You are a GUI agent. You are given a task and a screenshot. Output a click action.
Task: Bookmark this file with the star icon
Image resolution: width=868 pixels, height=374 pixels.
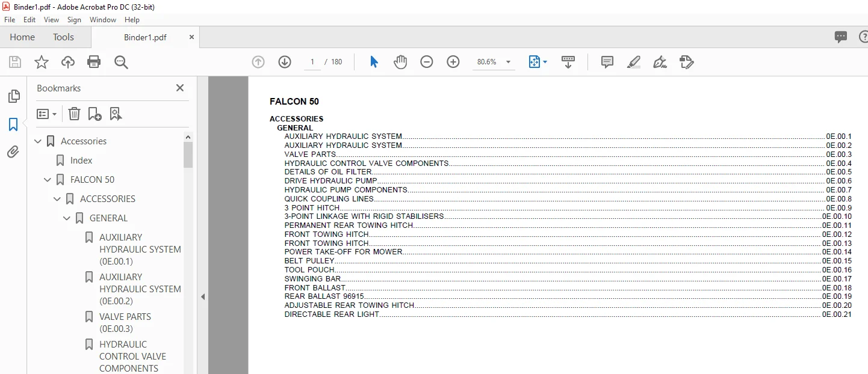pos(41,62)
